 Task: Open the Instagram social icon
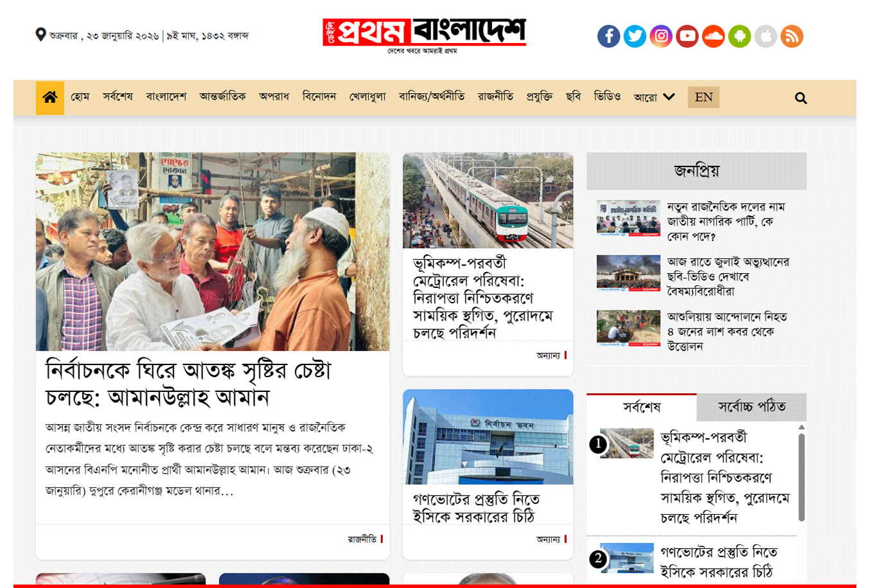[661, 36]
